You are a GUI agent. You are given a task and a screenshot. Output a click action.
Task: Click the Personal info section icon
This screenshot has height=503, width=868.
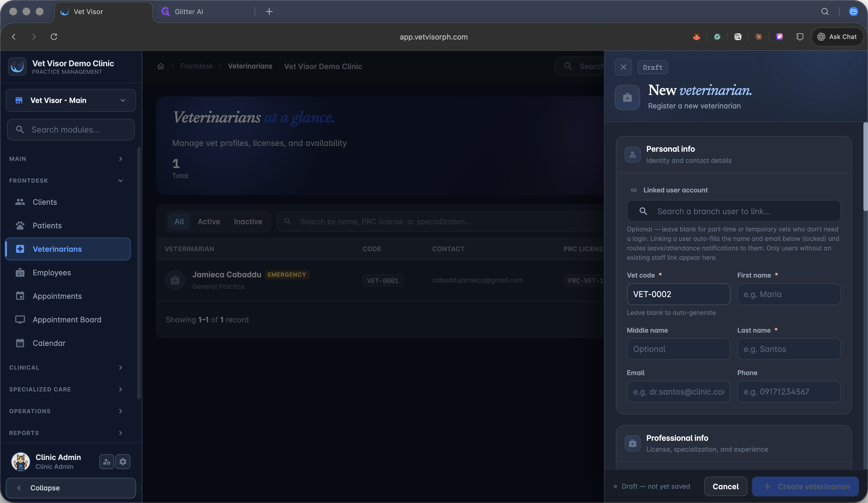tap(632, 155)
